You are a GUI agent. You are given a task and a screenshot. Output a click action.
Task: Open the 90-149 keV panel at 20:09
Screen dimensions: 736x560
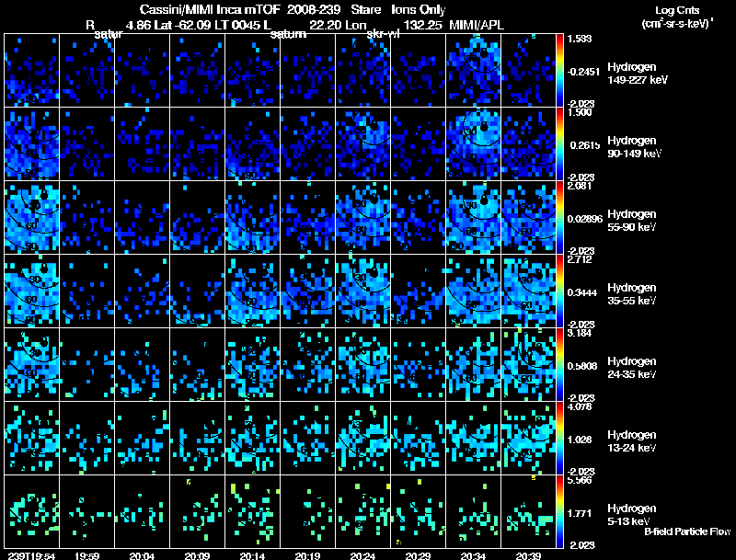coord(197,144)
